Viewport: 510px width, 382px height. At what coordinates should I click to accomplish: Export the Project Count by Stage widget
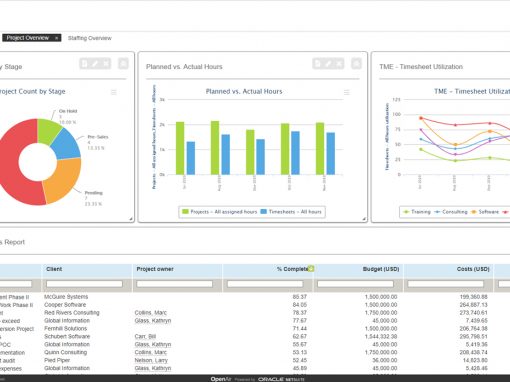tap(85, 63)
